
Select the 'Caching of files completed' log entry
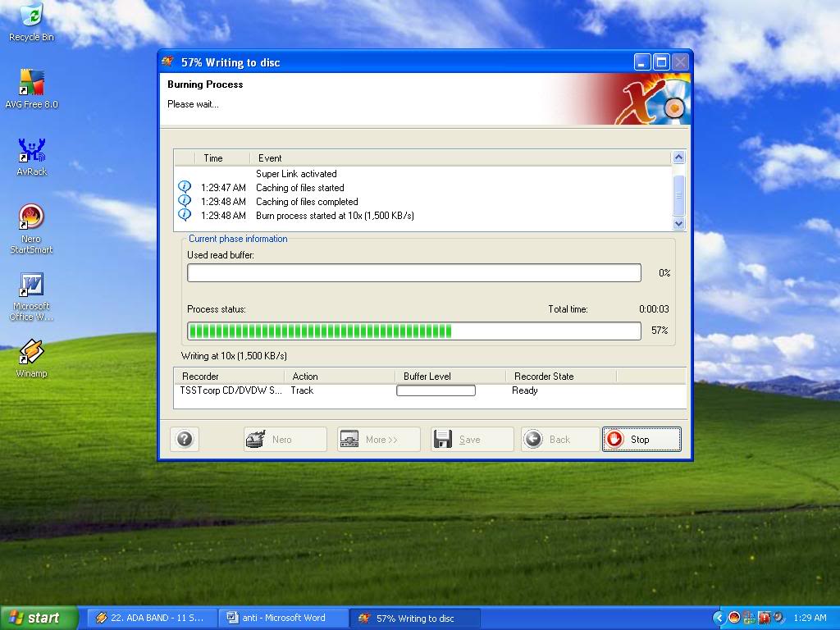coord(423,202)
